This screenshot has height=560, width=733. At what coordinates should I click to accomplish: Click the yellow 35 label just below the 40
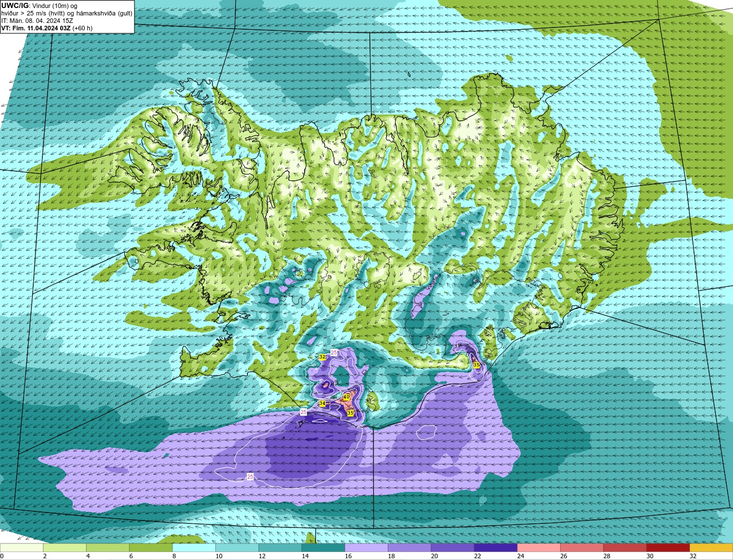pyautogui.click(x=350, y=412)
